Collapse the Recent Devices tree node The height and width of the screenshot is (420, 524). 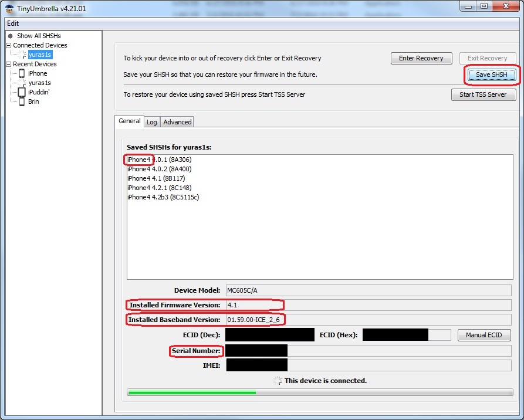[9, 64]
